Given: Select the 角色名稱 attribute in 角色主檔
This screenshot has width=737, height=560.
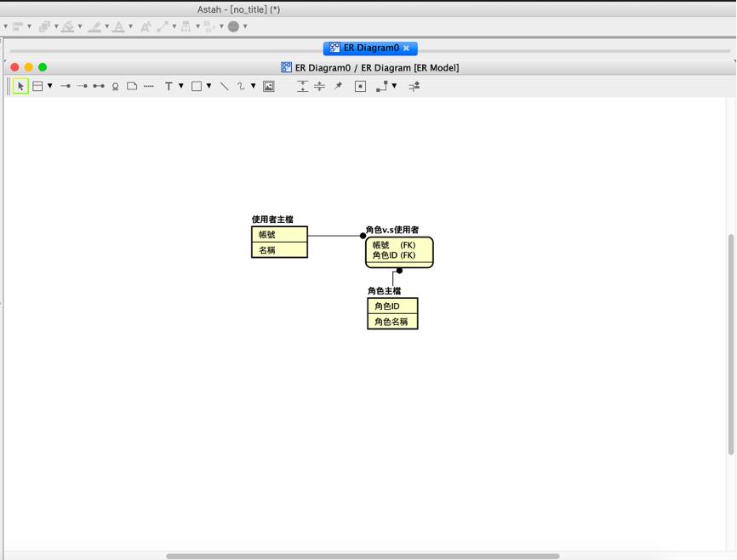Looking at the screenshot, I should point(392,322).
